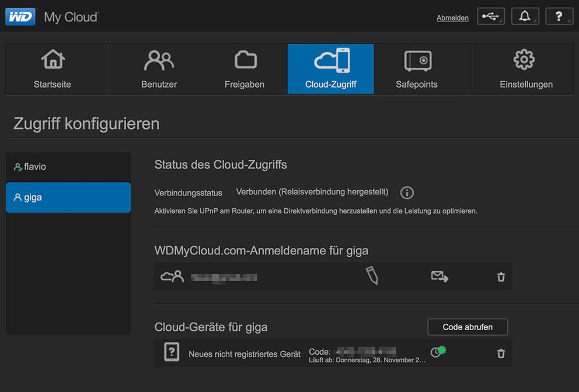Image resolution: width=579 pixels, height=392 pixels.
Task: Click the blurred activation code value
Action: click(x=367, y=351)
